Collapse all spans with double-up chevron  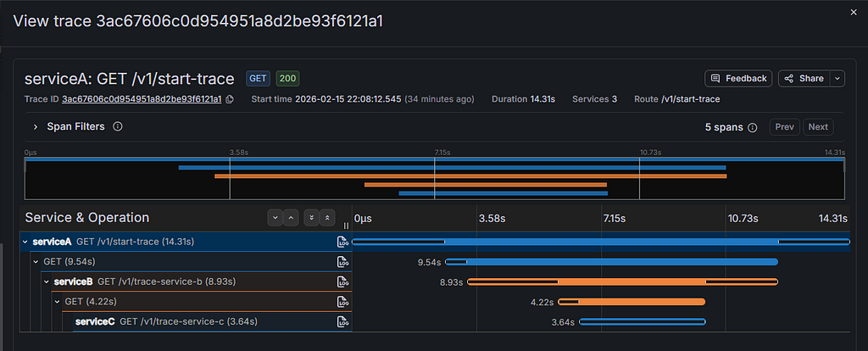click(x=328, y=218)
